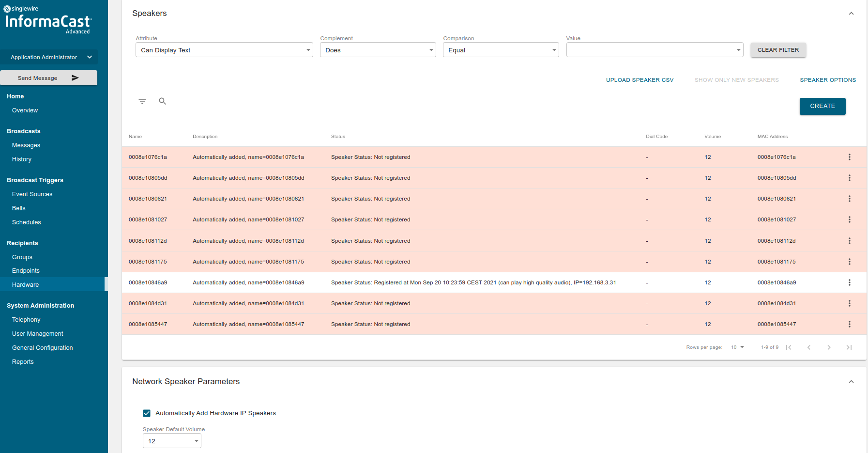Uncheck Automatically Add Hardware IP Speakers
This screenshot has height=453, width=868.
[x=147, y=413]
